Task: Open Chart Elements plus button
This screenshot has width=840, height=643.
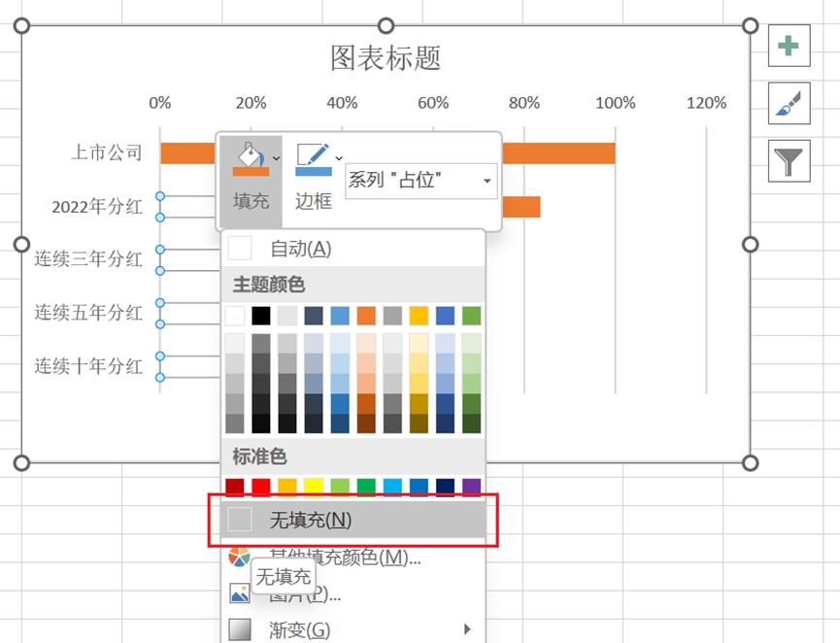Action: click(x=789, y=46)
